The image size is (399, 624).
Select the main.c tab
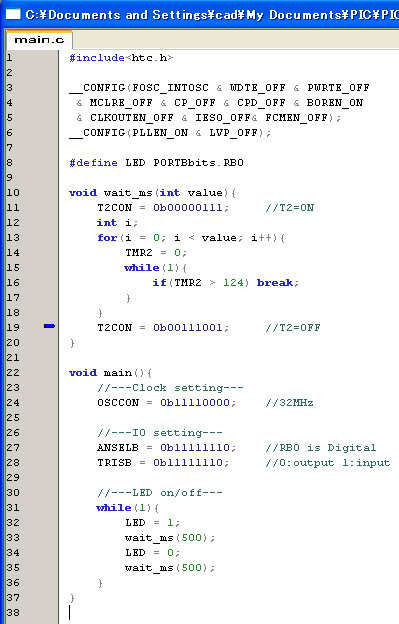pyautogui.click(x=39, y=40)
